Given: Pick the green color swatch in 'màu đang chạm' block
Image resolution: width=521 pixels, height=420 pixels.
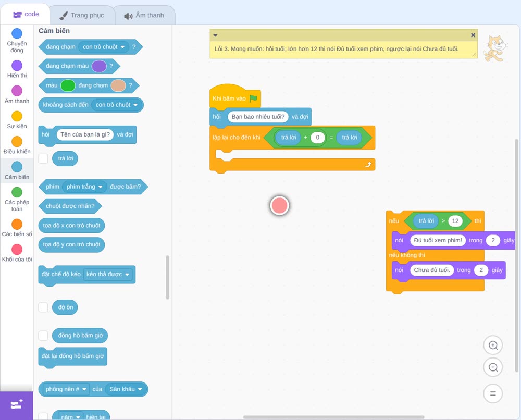Looking at the screenshot, I should (x=68, y=85).
